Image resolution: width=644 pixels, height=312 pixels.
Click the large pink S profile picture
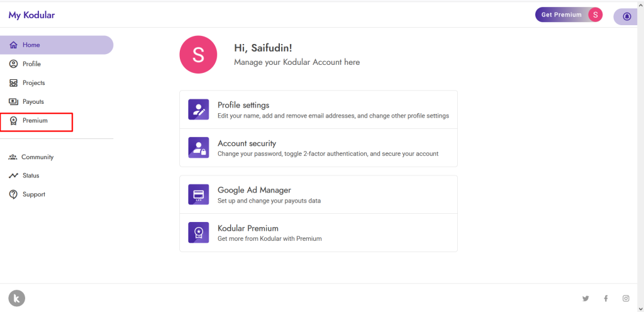pos(198,55)
